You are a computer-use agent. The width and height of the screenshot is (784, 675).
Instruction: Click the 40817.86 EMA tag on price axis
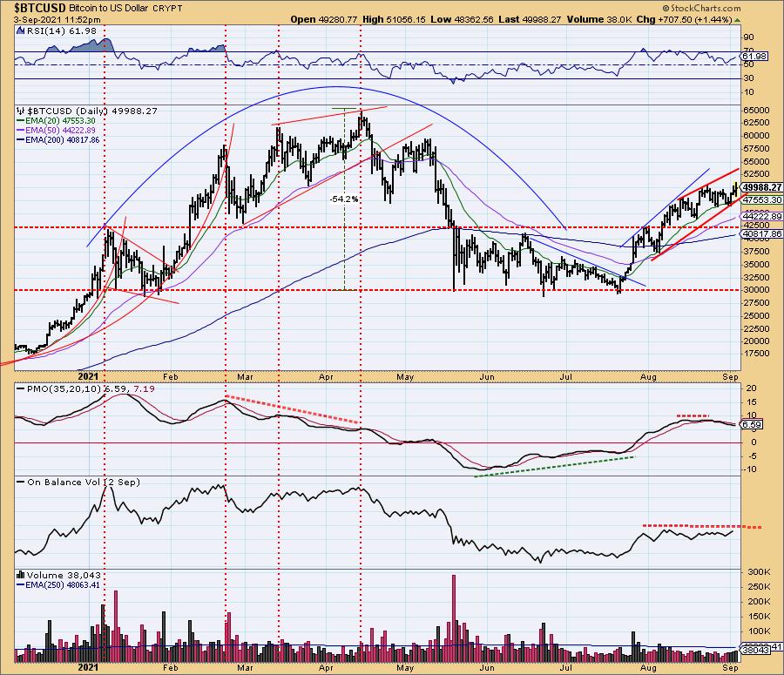pos(762,233)
